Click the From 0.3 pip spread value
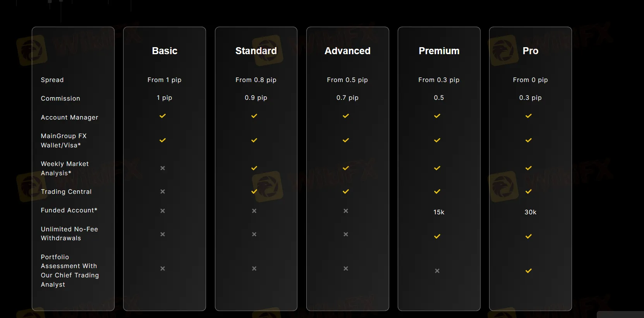Viewport: 644px width, 318px height. [x=439, y=80]
